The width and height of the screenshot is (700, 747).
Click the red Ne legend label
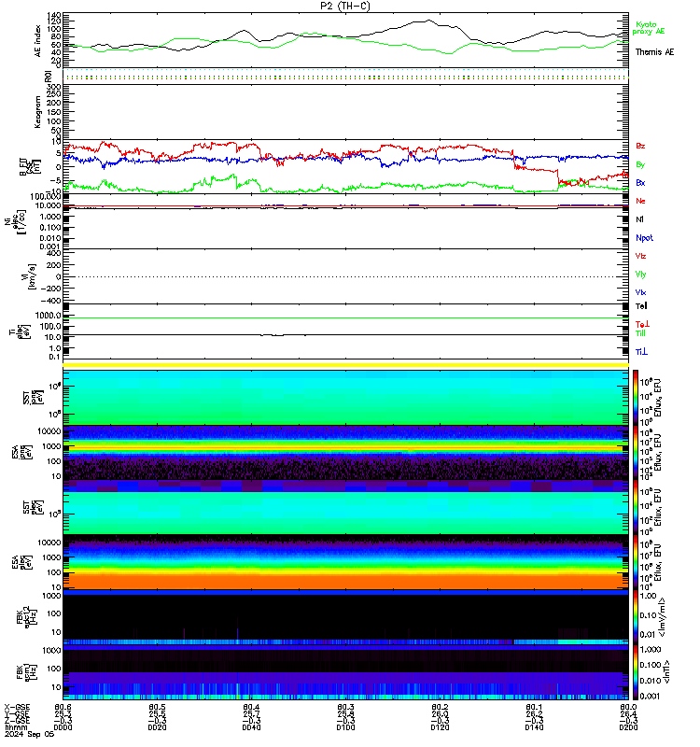pos(640,201)
